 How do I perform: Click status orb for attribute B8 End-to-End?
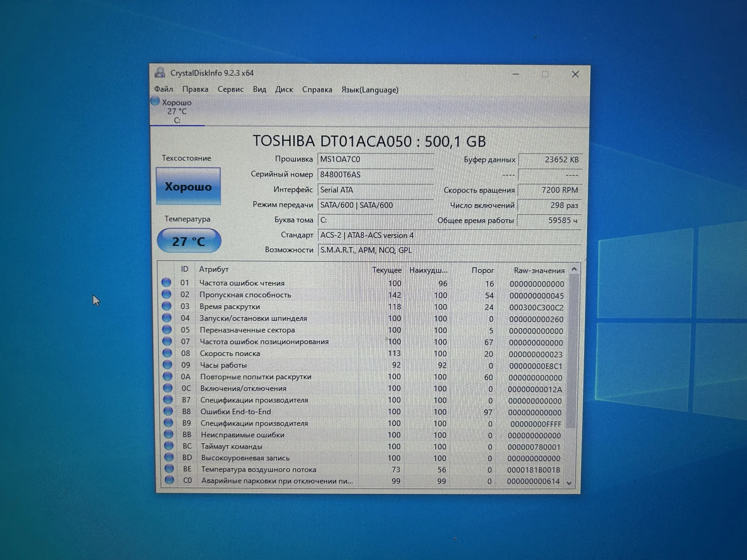[168, 411]
